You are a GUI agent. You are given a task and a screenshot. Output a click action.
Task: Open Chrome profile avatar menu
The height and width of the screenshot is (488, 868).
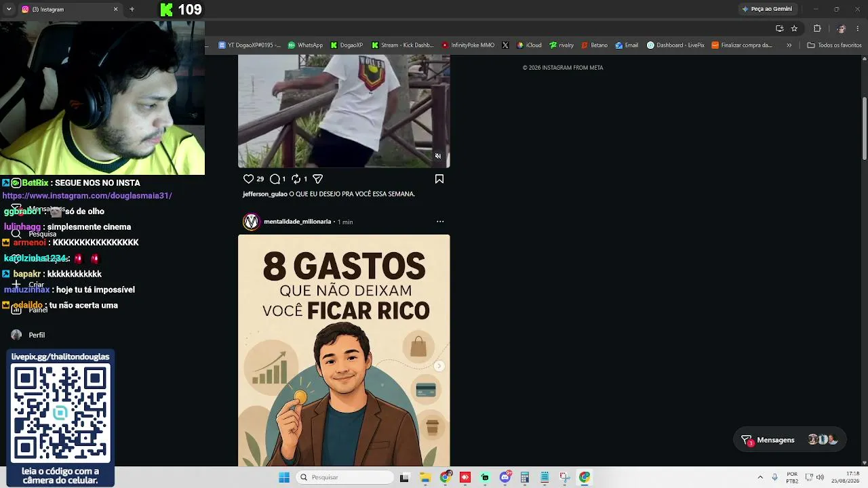point(841,28)
